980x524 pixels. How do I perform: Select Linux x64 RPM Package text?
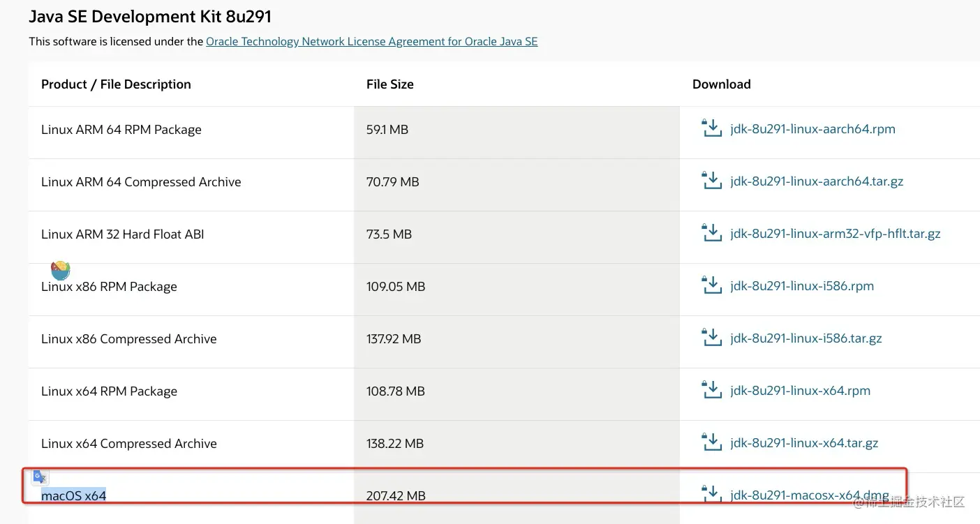click(109, 391)
